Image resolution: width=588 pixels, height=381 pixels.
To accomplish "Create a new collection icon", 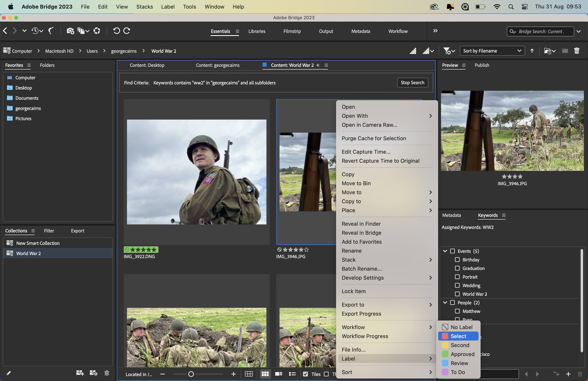I will pyautogui.click(x=80, y=373).
